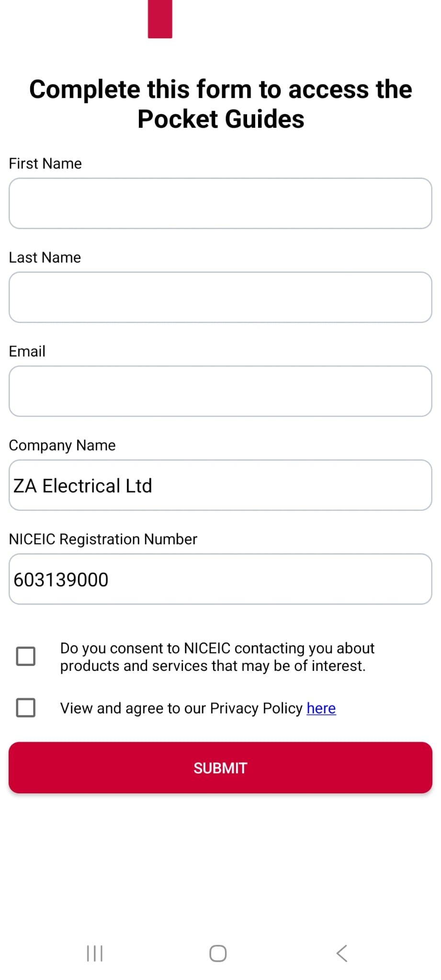The width and height of the screenshot is (441, 980).
Task: Tap the Android home button icon
Action: pyautogui.click(x=218, y=953)
